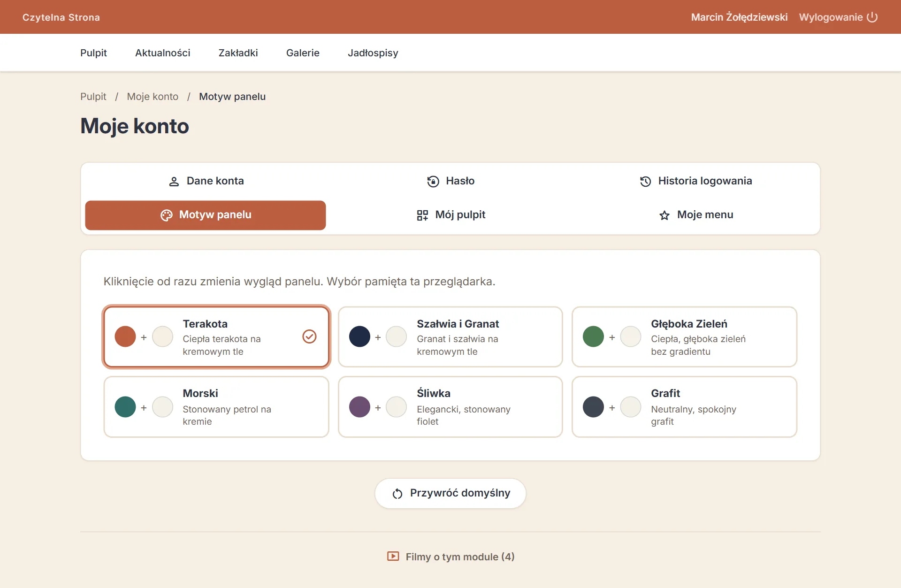Click the palette icon in Motyw panelu

pyautogui.click(x=167, y=215)
